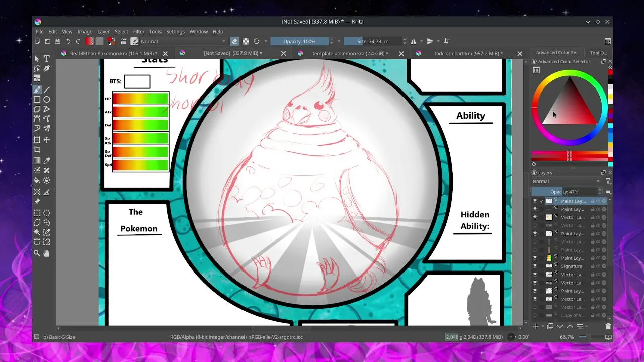The width and height of the screenshot is (644, 362).
Task: Select the Calligraphy tool
Action: point(47,69)
